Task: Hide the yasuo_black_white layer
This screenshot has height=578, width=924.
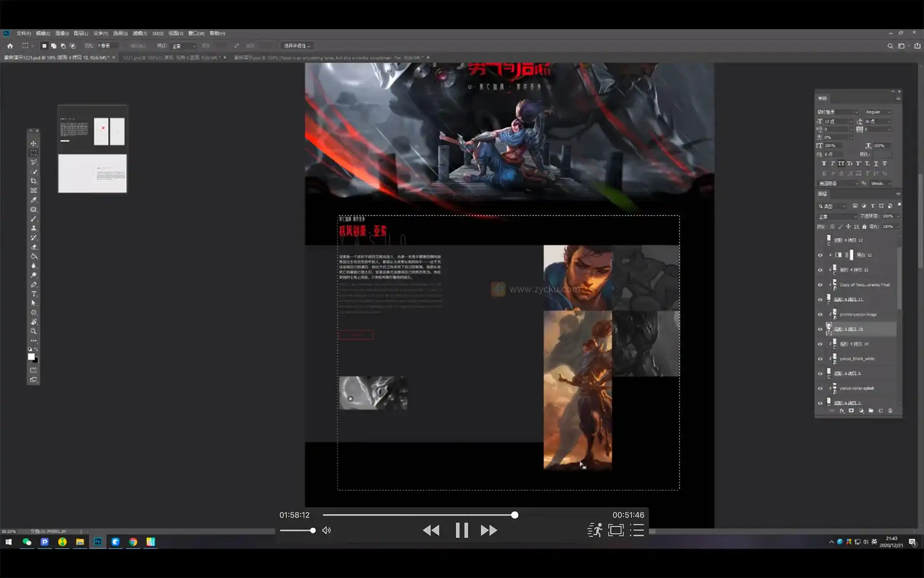Action: [x=820, y=359]
